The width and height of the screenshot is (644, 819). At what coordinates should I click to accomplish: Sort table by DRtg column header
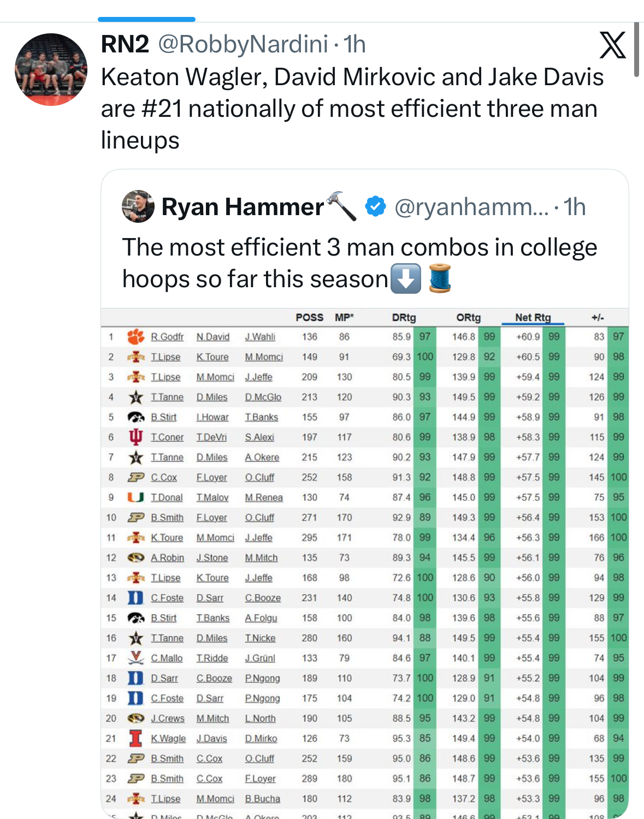pyautogui.click(x=404, y=317)
